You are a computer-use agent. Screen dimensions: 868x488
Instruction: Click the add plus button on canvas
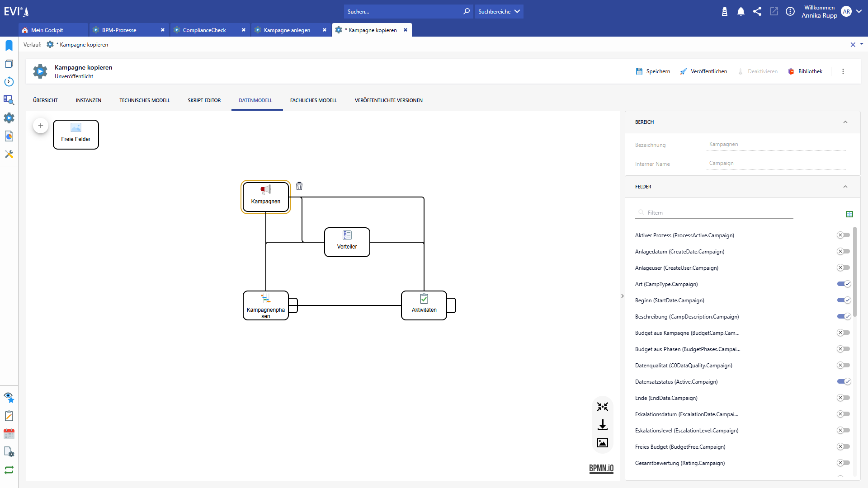click(41, 126)
